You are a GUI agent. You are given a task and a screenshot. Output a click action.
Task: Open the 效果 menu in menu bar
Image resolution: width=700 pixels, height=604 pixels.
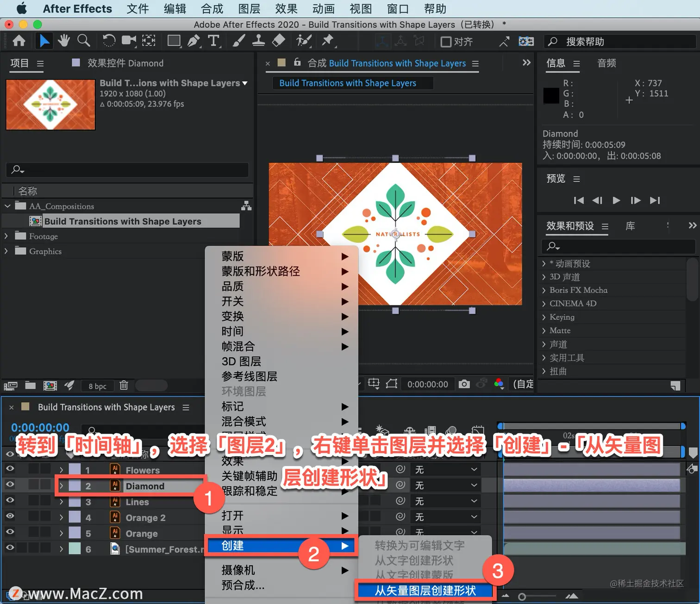point(286,9)
